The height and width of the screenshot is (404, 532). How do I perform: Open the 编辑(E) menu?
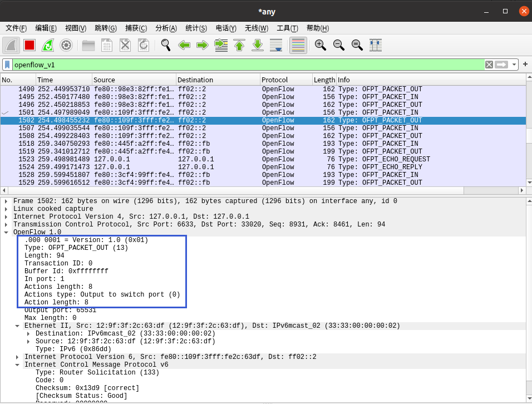click(46, 28)
